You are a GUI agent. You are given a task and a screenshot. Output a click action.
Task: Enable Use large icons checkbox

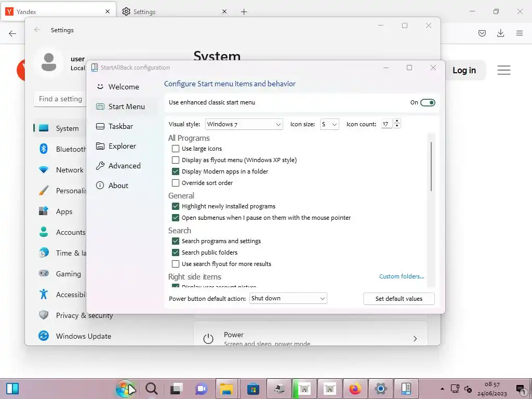(176, 149)
